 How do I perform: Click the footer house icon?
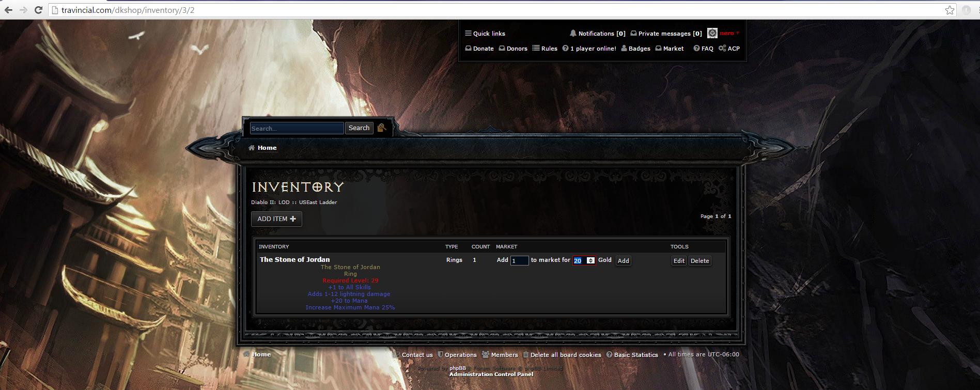click(x=246, y=354)
